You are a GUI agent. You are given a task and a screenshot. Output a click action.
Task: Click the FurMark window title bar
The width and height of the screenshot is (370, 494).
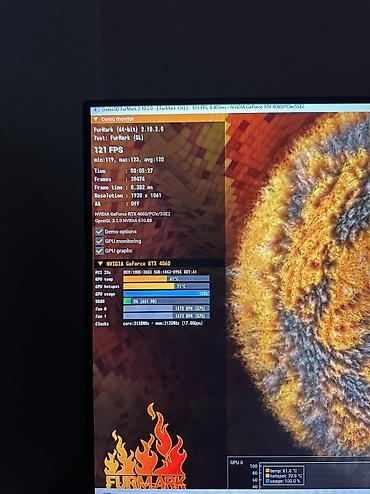point(230,108)
